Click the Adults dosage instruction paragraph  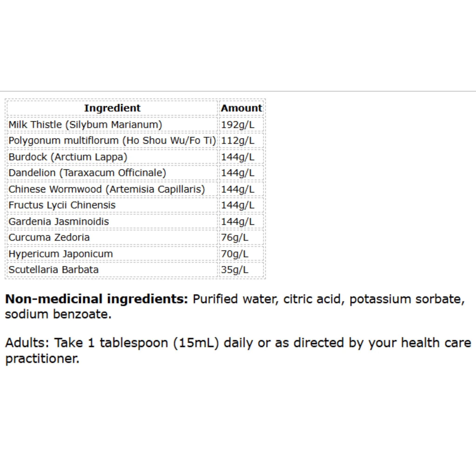click(x=238, y=350)
